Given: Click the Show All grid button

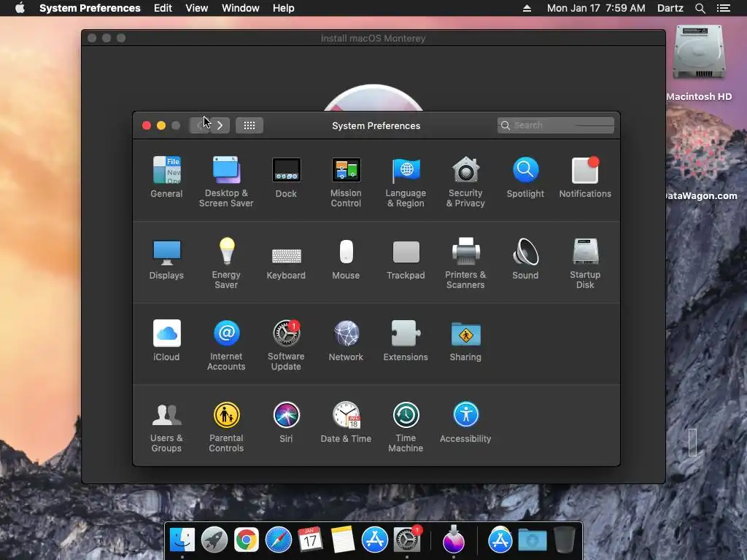Looking at the screenshot, I should point(249,125).
